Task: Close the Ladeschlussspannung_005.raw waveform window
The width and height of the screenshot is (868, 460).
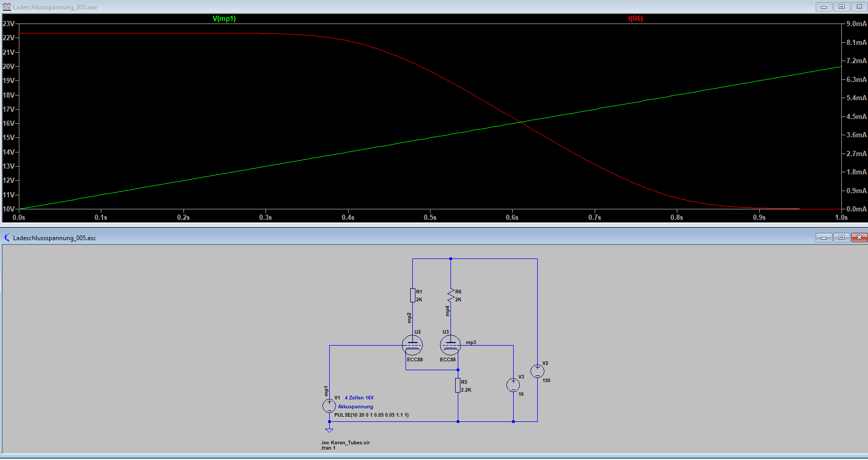Action: pyautogui.click(x=860, y=7)
